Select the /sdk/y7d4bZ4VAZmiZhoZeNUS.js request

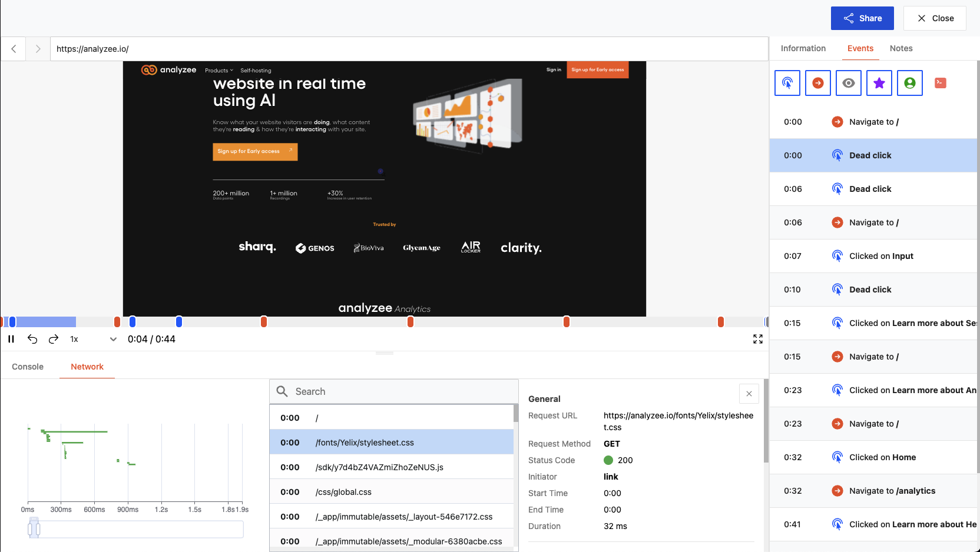tap(392, 467)
